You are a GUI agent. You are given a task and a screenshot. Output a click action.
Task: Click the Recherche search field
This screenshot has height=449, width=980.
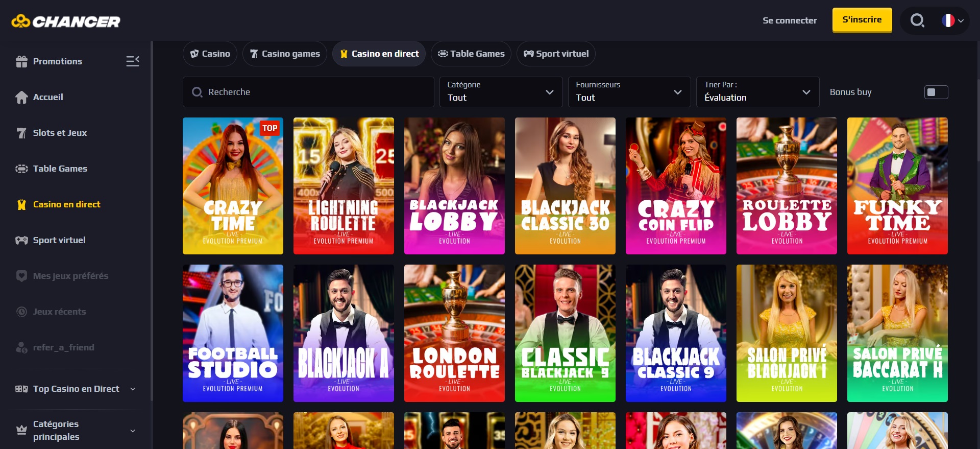(308, 92)
